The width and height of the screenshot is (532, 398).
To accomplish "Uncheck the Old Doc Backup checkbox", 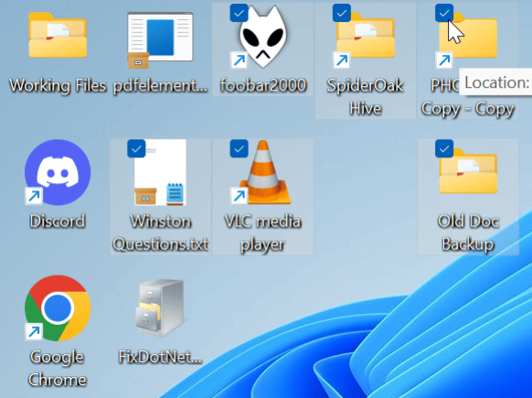I will point(444,149).
